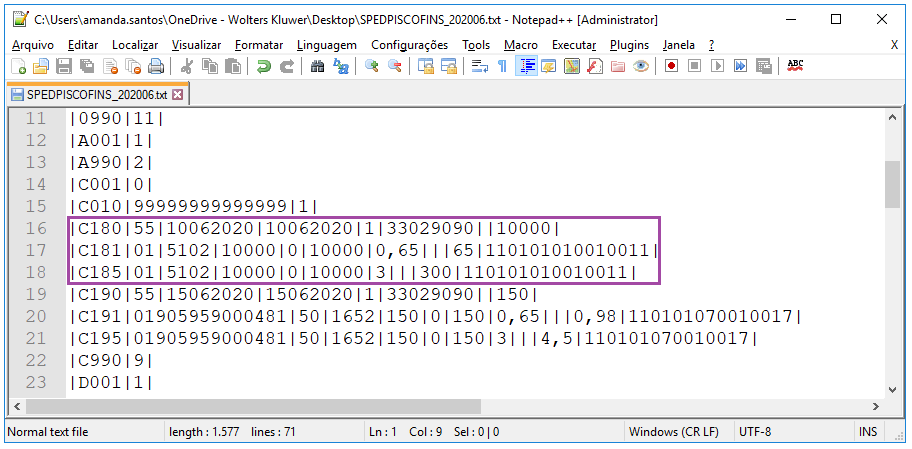Viewport: 912px width, 449px height.
Task: Click the New file toolbar icon
Action: [19, 66]
